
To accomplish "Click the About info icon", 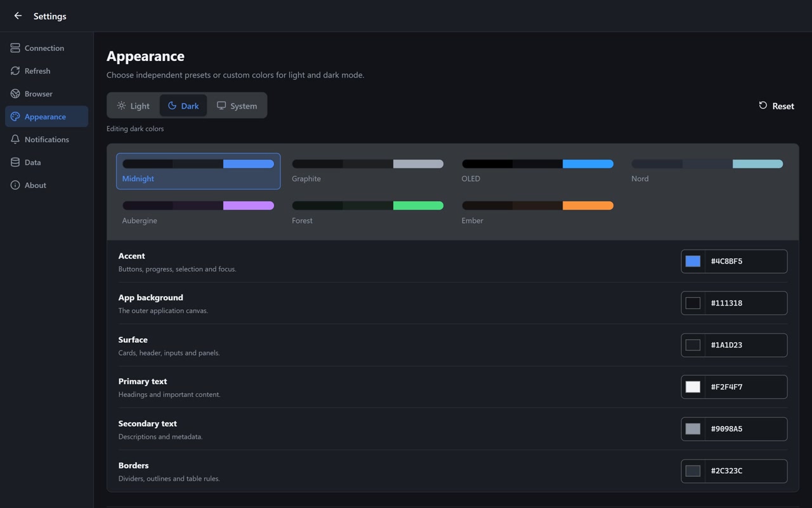I will tap(15, 185).
